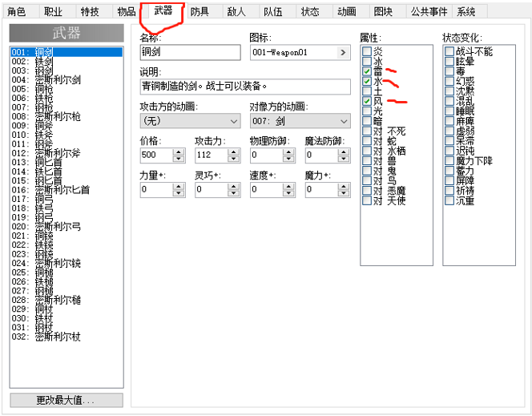
Task: Check 眩晕 state change
Action: coord(449,61)
